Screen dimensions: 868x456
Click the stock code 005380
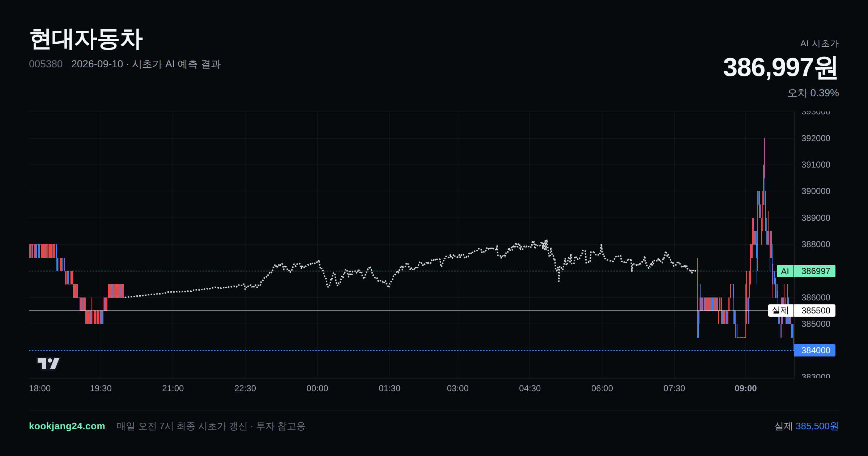click(x=46, y=64)
